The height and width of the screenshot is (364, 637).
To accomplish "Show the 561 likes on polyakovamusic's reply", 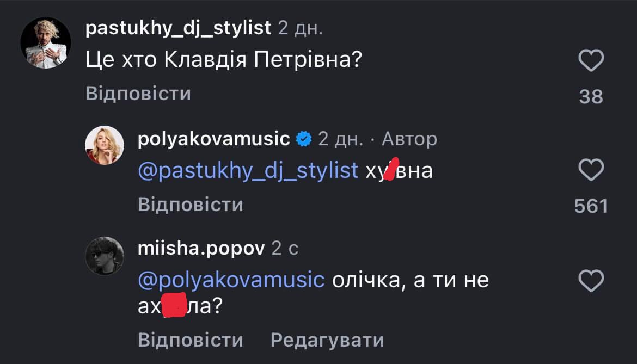I will (591, 206).
